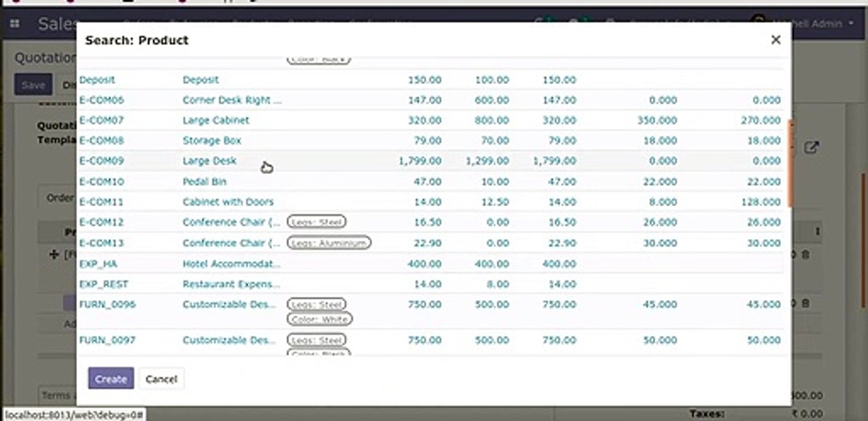Click the 10.00 cost of Pedal Bin
The height and width of the screenshot is (421, 868).
494,181
